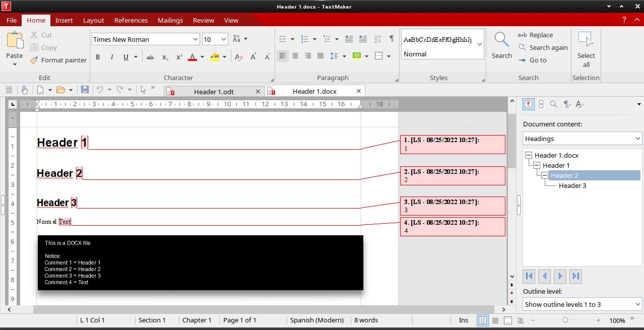The width and height of the screenshot is (644, 330).
Task: Open the References ribbon tab
Action: [x=131, y=20]
